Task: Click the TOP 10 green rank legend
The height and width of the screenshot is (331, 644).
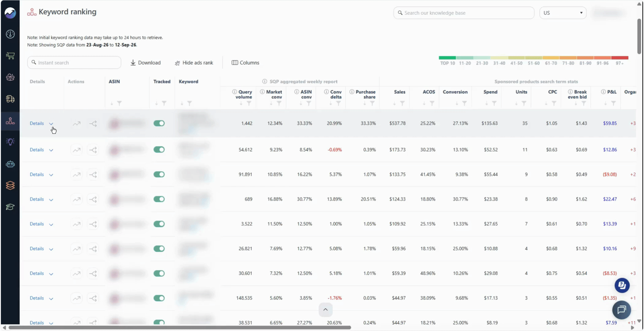Action: pyautogui.click(x=447, y=61)
